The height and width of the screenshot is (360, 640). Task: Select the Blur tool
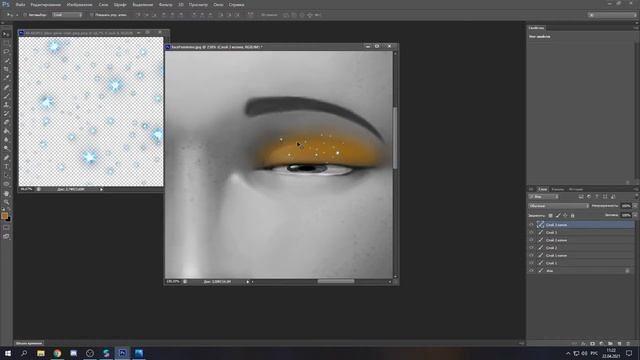click(6, 140)
